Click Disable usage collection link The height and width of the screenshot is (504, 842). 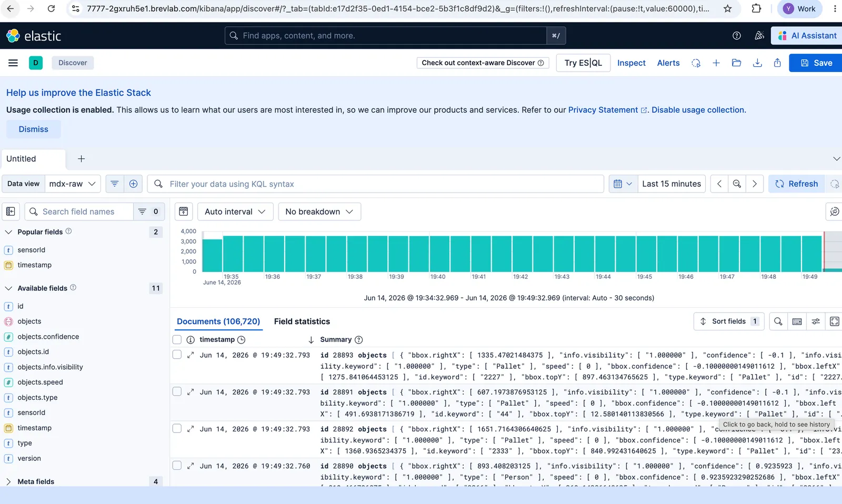(x=698, y=110)
